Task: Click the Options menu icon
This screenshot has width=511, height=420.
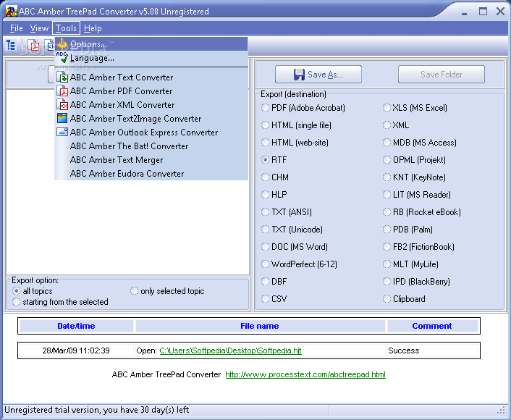Action: pyautogui.click(x=62, y=44)
